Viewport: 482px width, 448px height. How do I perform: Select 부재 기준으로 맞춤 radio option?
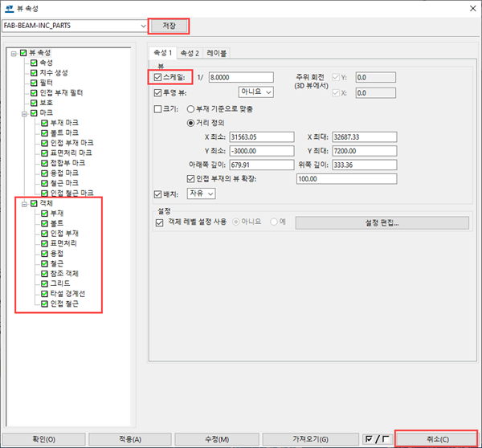click(190, 108)
